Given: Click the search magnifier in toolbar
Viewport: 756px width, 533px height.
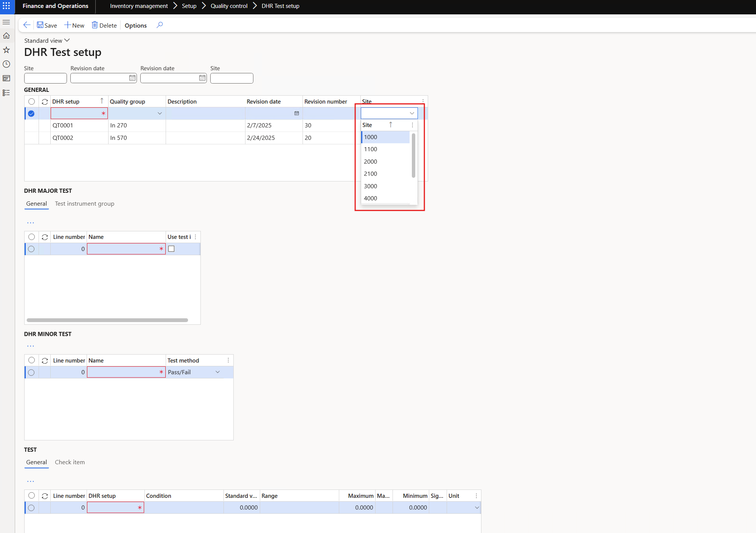Looking at the screenshot, I should pyautogui.click(x=160, y=25).
